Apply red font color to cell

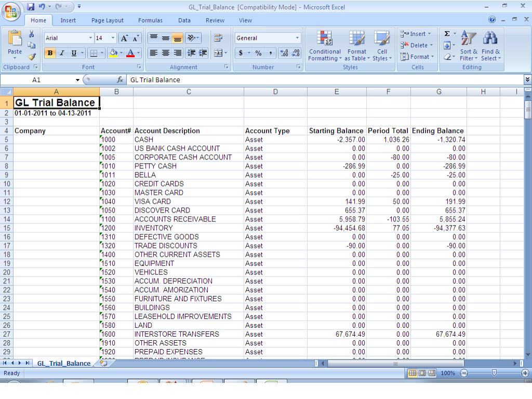tap(130, 53)
